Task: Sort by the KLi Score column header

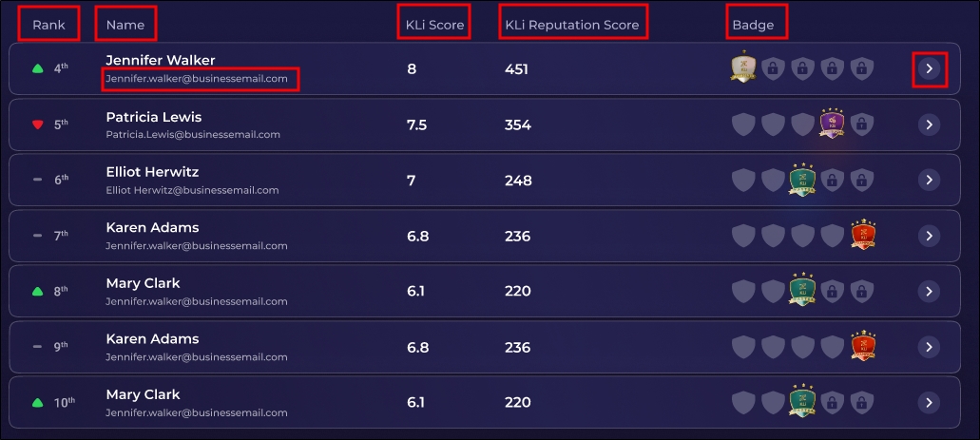Action: point(434,25)
